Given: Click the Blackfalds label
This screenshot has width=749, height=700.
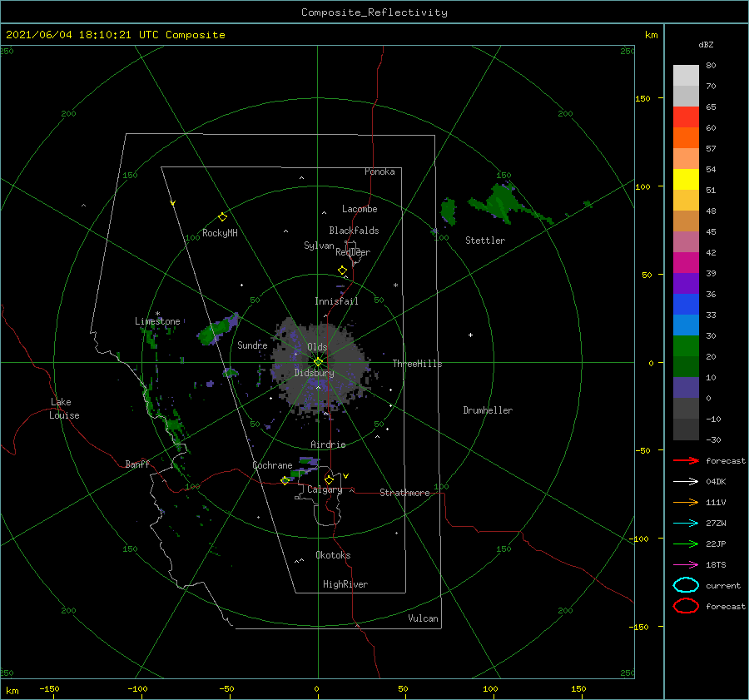Looking at the screenshot, I should coord(354,231).
